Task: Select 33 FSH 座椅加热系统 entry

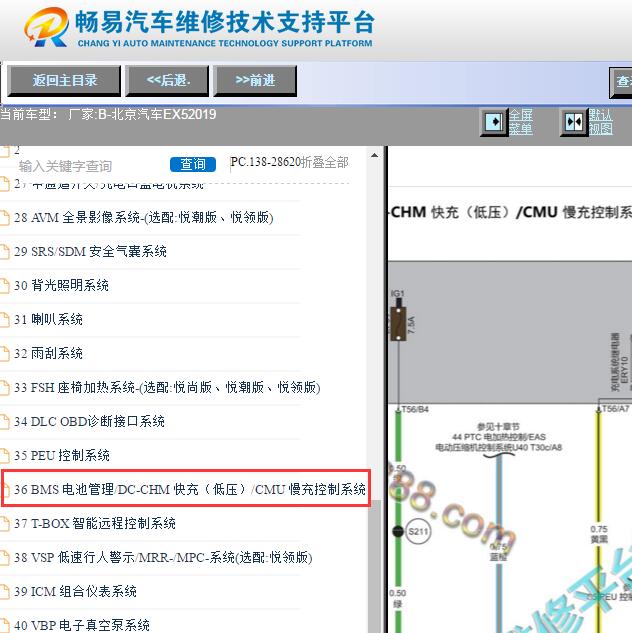Action: tap(167, 388)
